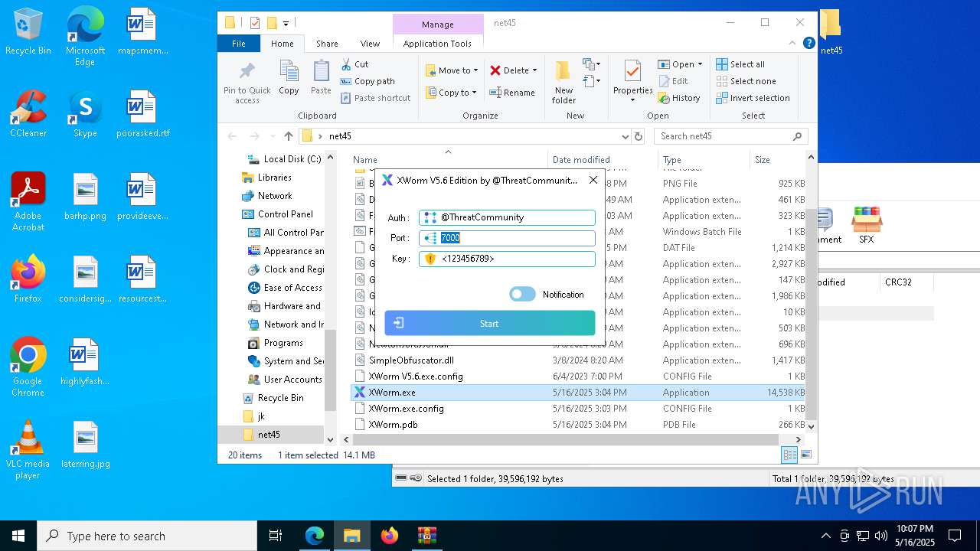Open the File menu tab
The image size is (980, 551).
tap(239, 44)
